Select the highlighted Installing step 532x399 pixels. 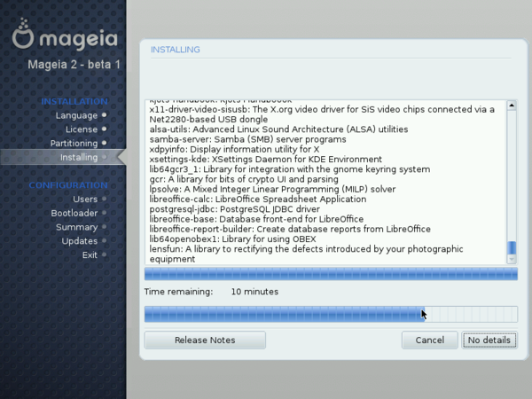coord(79,157)
